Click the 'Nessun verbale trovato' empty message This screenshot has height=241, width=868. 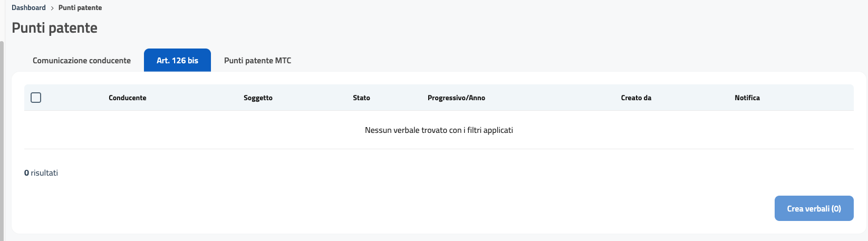point(439,130)
